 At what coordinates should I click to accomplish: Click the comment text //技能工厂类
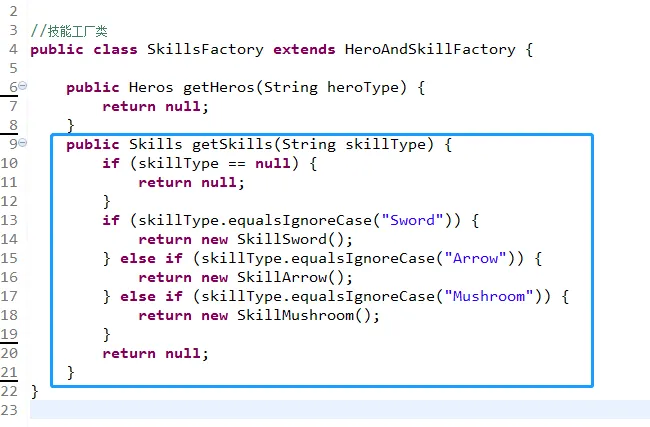(69, 31)
